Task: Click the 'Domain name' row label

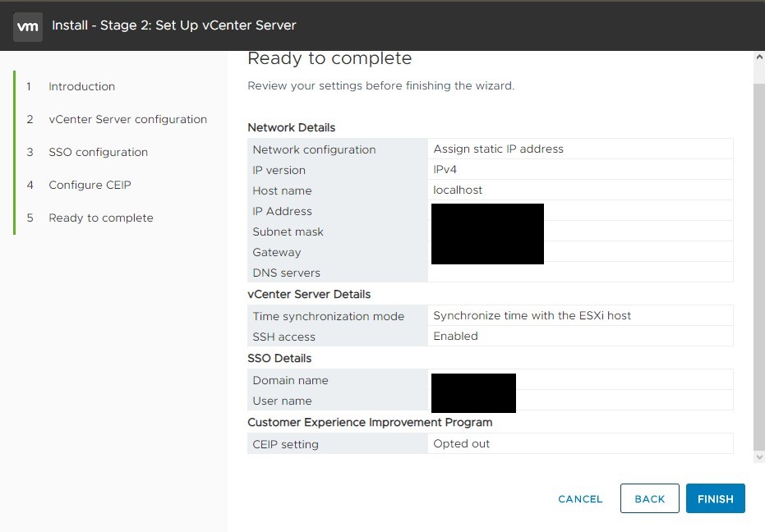Action: coord(290,380)
